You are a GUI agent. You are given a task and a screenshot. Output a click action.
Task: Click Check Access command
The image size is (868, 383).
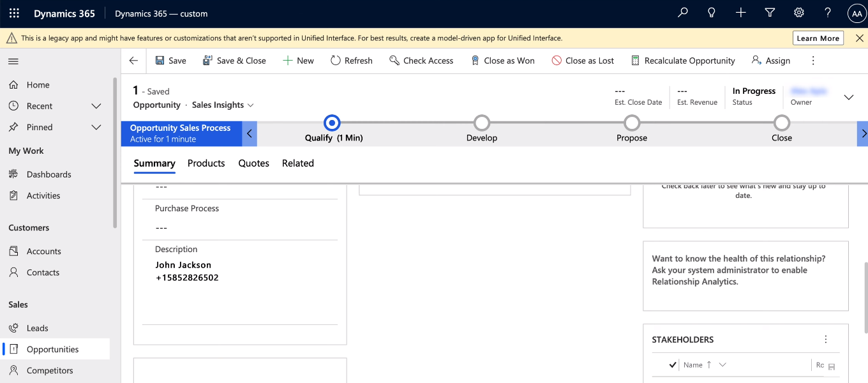[x=421, y=61]
